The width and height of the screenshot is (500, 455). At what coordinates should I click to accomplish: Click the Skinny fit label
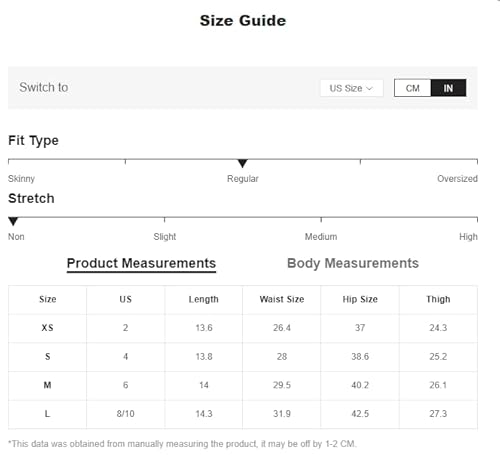point(21,179)
